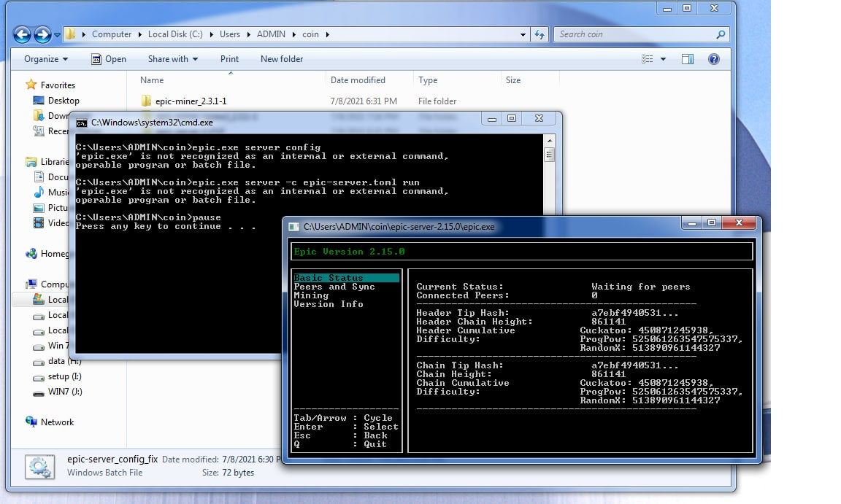Click the Music library icon
This screenshot has height=504, width=841.
click(x=39, y=192)
